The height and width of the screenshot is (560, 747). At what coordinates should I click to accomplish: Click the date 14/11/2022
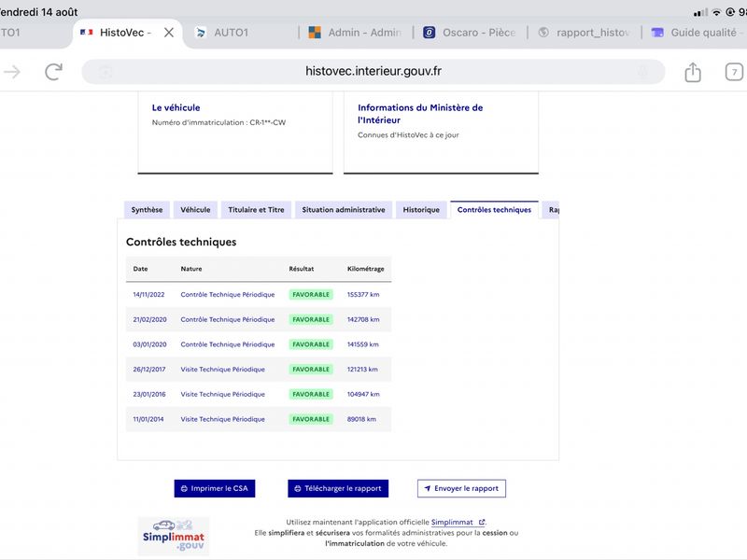pos(148,295)
